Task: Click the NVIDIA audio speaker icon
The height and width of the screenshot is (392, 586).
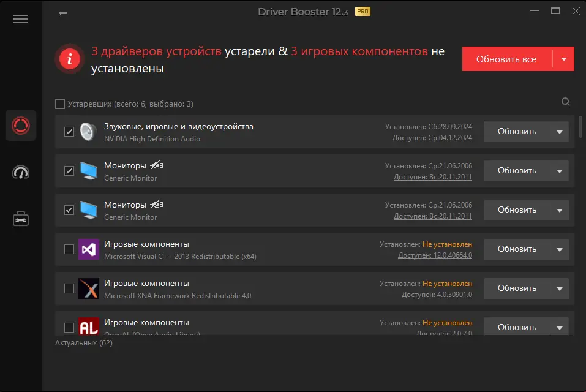Action: click(x=89, y=132)
